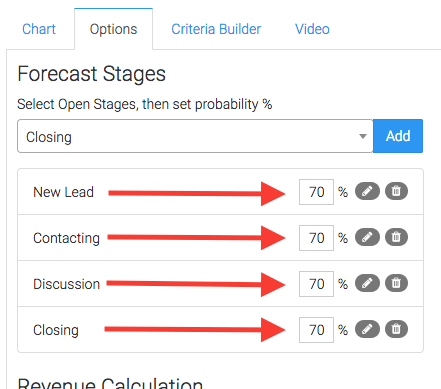Focus the Contacting probability percent field
The image size is (441, 389).
316,238
